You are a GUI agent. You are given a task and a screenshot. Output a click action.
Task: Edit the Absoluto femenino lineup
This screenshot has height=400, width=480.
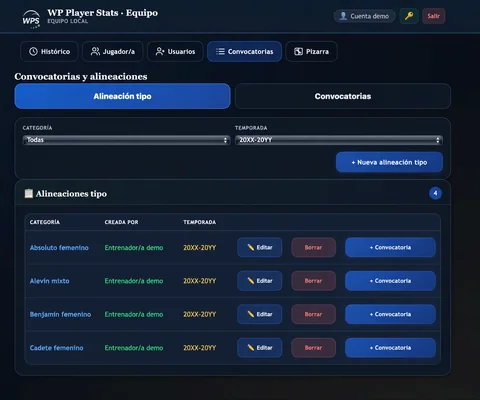pyautogui.click(x=260, y=247)
